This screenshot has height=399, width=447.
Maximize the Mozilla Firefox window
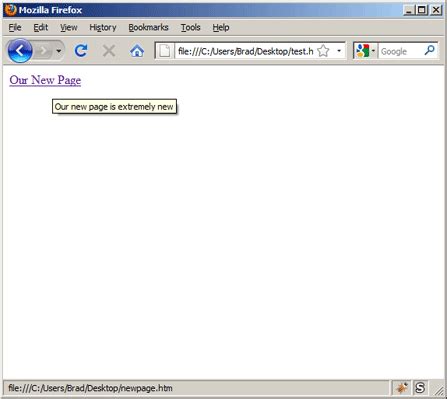click(422, 10)
